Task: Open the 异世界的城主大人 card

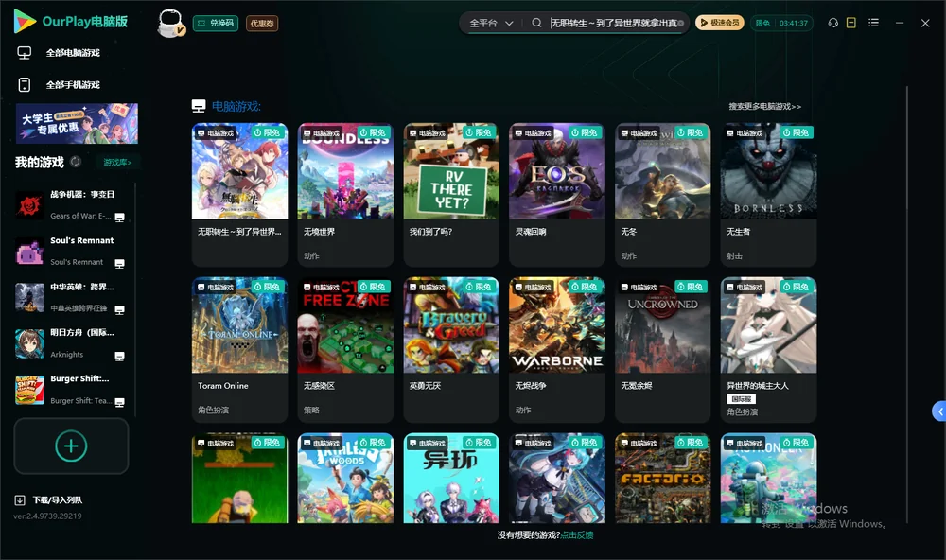Action: click(x=768, y=349)
